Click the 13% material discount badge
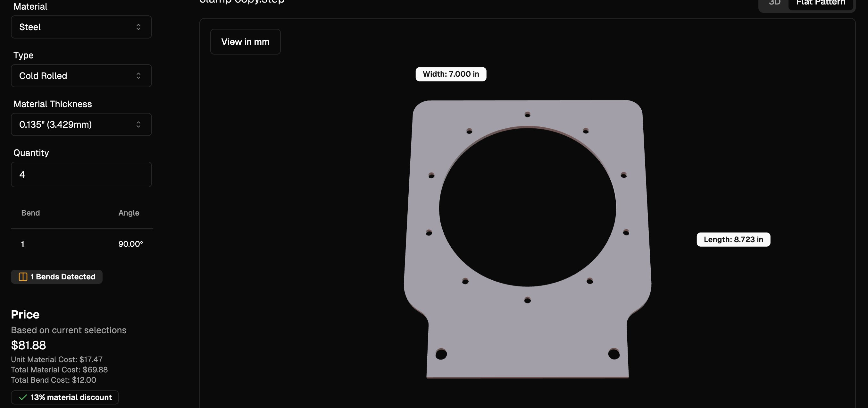 click(x=65, y=397)
